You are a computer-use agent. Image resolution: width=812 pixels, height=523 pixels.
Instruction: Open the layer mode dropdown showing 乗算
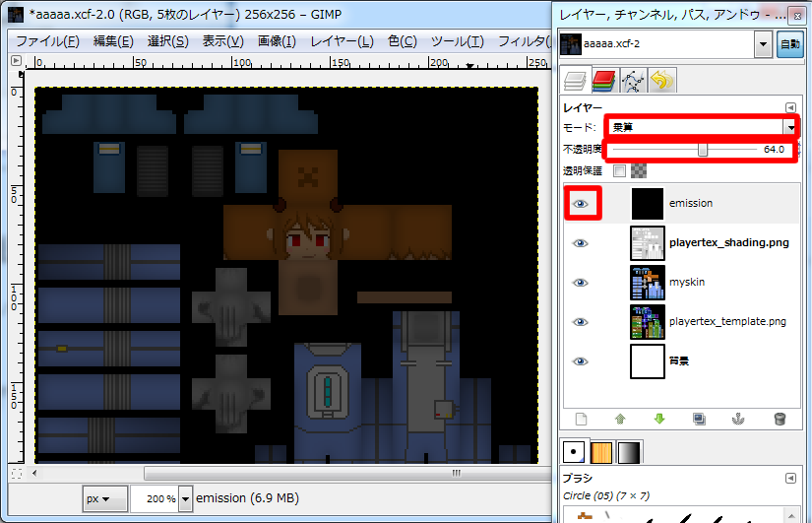pyautogui.click(x=703, y=127)
